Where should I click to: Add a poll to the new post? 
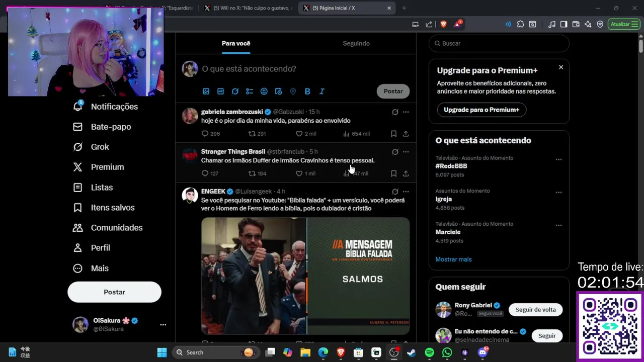pos(250,91)
